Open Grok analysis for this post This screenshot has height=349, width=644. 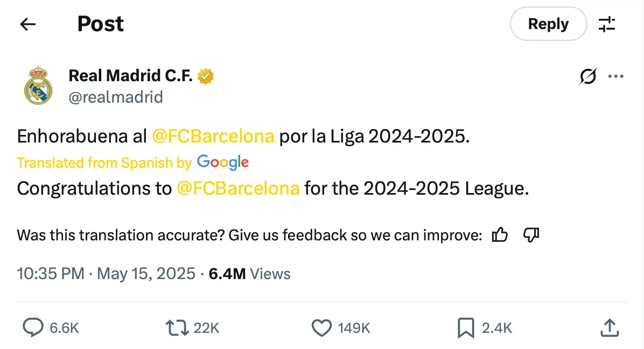click(x=588, y=77)
